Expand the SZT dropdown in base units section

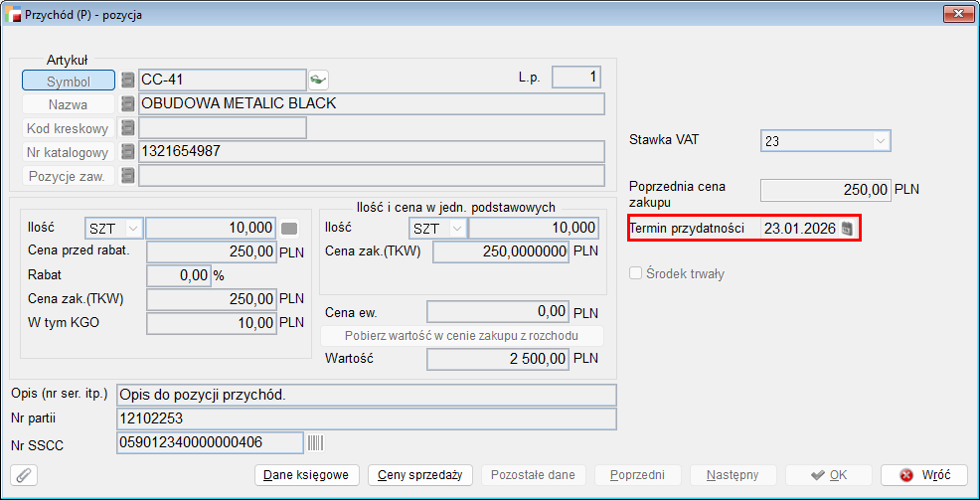click(x=456, y=229)
